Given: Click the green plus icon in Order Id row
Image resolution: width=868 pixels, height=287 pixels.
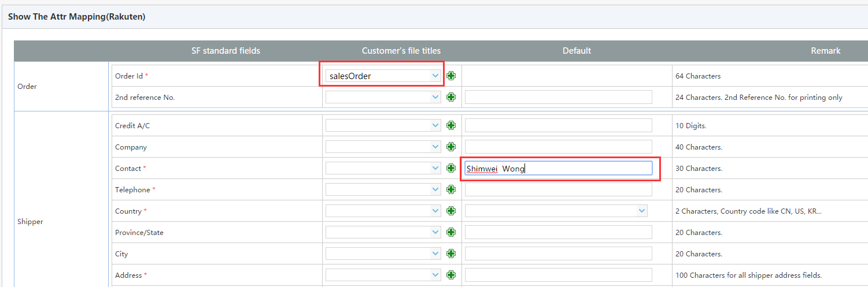Looking at the screenshot, I should [x=451, y=76].
